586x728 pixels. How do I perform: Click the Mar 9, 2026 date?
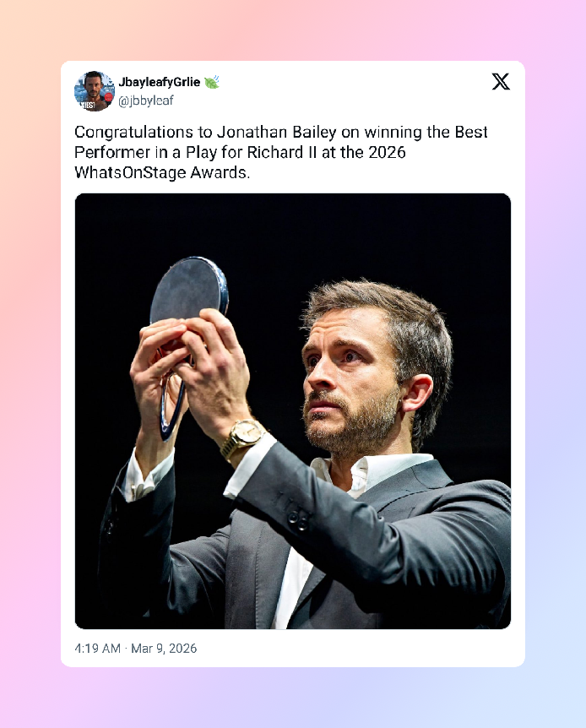[164, 649]
